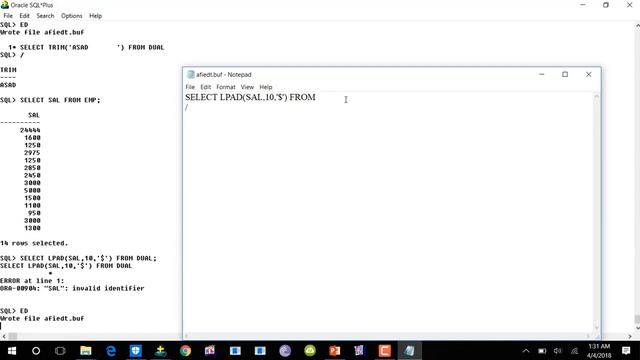This screenshot has width=640, height=360.
Task: Click the SQL*Plus horizontal scrollbar right arrow
Action: tap(630, 336)
